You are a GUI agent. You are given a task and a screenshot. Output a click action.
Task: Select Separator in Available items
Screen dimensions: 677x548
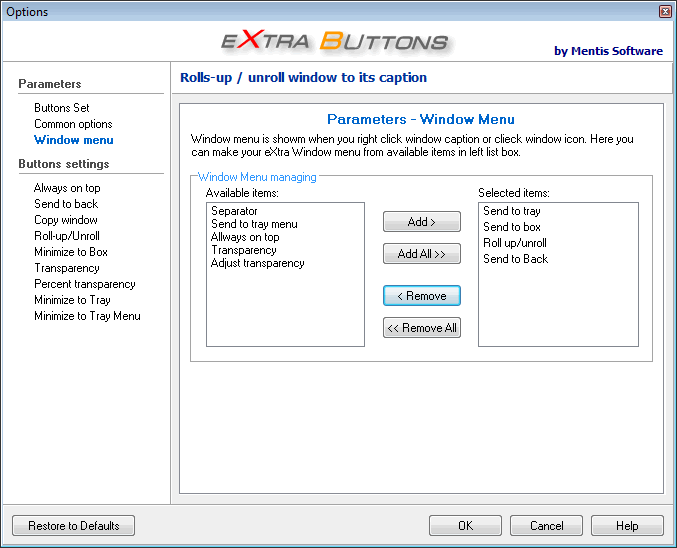234,211
